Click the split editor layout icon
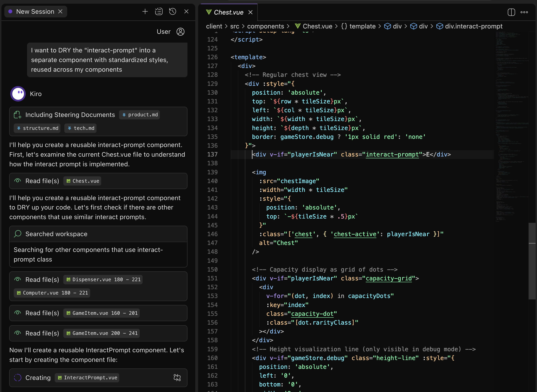Screen dimensions: 537x392 (x=511, y=12)
